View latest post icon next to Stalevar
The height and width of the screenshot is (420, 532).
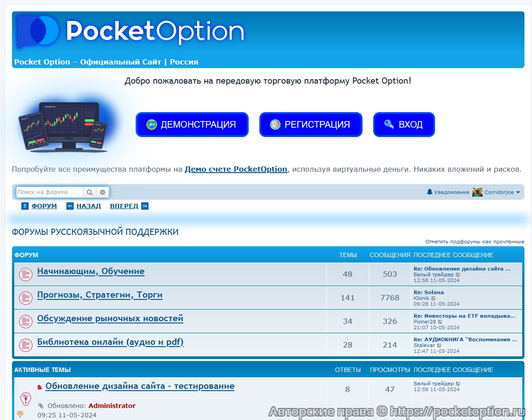439,345
